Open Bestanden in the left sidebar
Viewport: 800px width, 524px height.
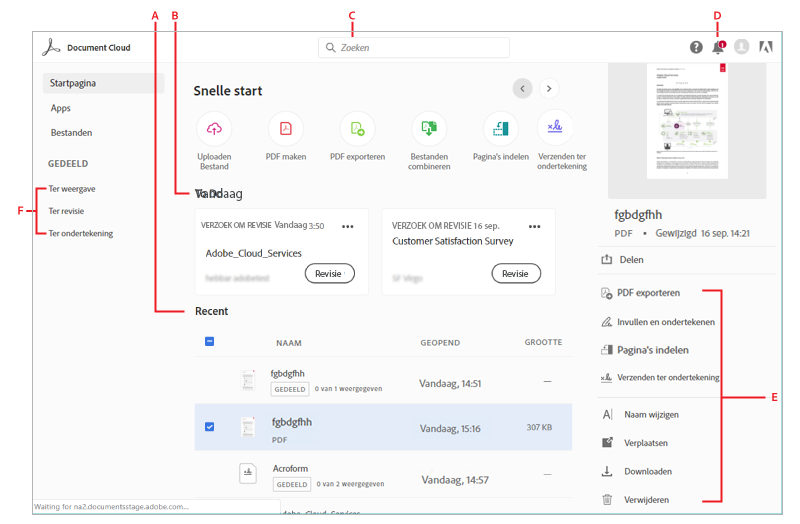(x=71, y=132)
